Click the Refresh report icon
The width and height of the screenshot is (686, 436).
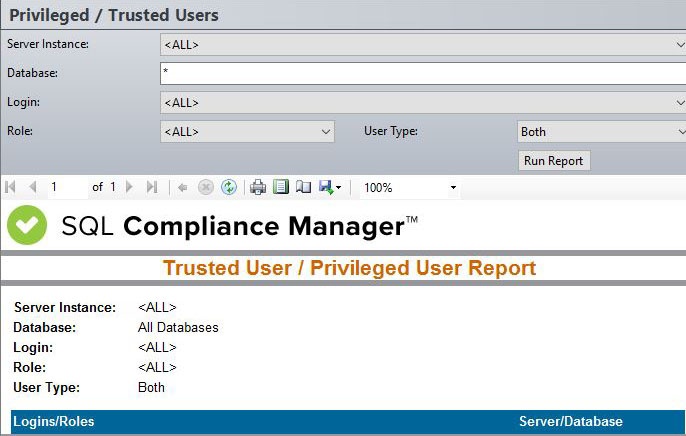pos(229,187)
